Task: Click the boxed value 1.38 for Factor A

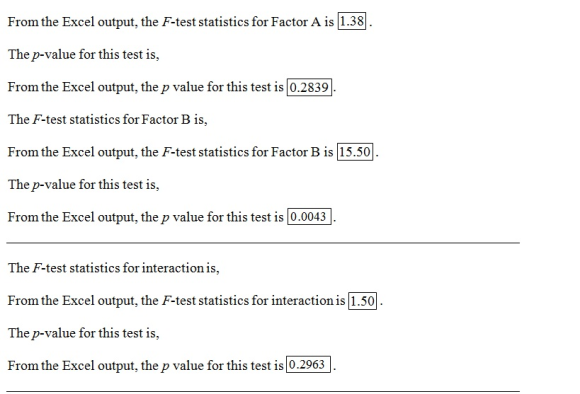Action: tap(352, 21)
